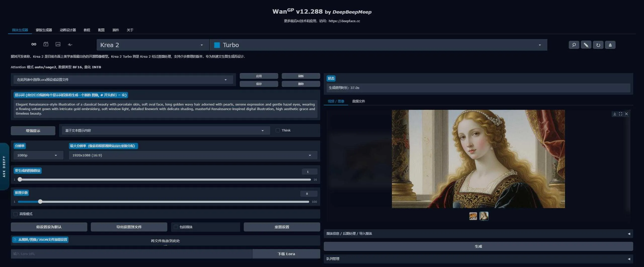Open the 关于 tab
This screenshot has width=644, height=267.
pos(130,30)
